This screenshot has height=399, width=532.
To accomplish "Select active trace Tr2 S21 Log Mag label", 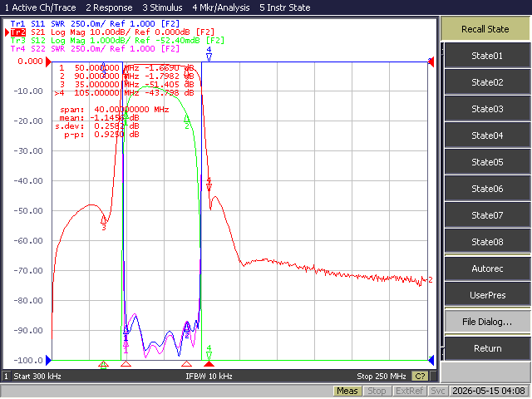I will (112, 32).
